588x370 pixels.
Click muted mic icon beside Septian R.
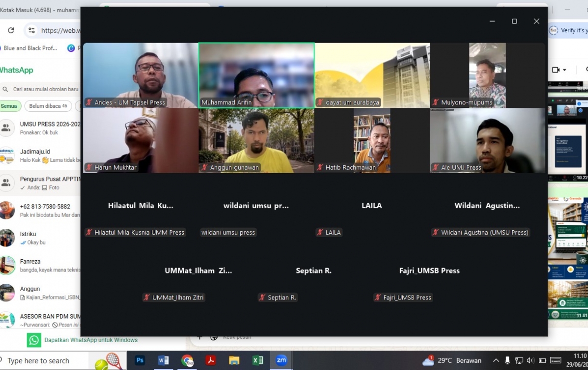(262, 297)
